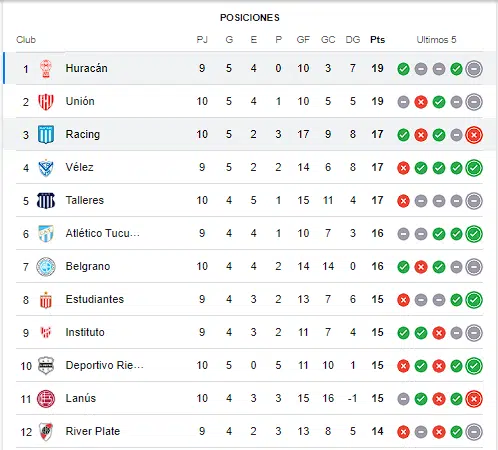This screenshot has width=498, height=450.
Task: Open the Instituto team name link
Action: tap(85, 332)
